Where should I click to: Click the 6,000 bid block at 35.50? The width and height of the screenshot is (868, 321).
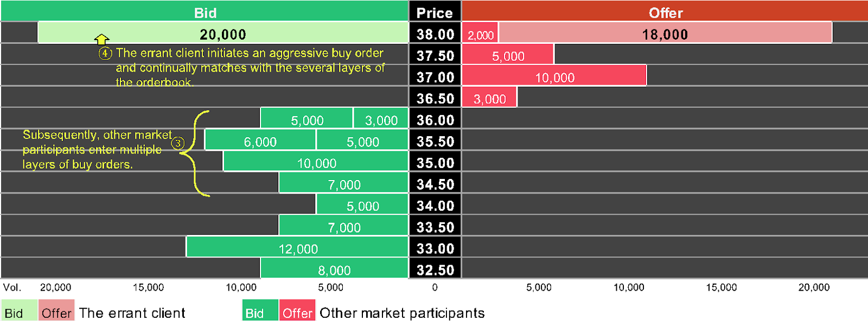pyautogui.click(x=260, y=141)
